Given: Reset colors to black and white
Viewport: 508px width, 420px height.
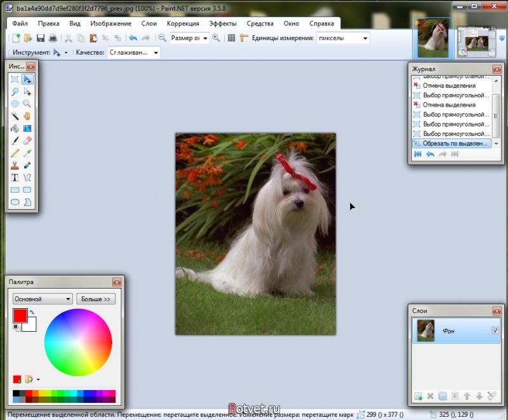Looking at the screenshot, I should (16, 327).
